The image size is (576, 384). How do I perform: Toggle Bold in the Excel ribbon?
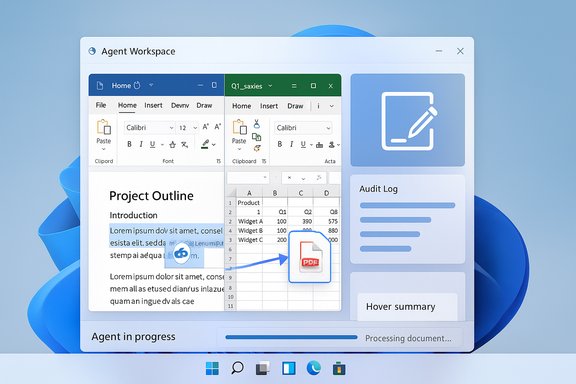(280, 144)
